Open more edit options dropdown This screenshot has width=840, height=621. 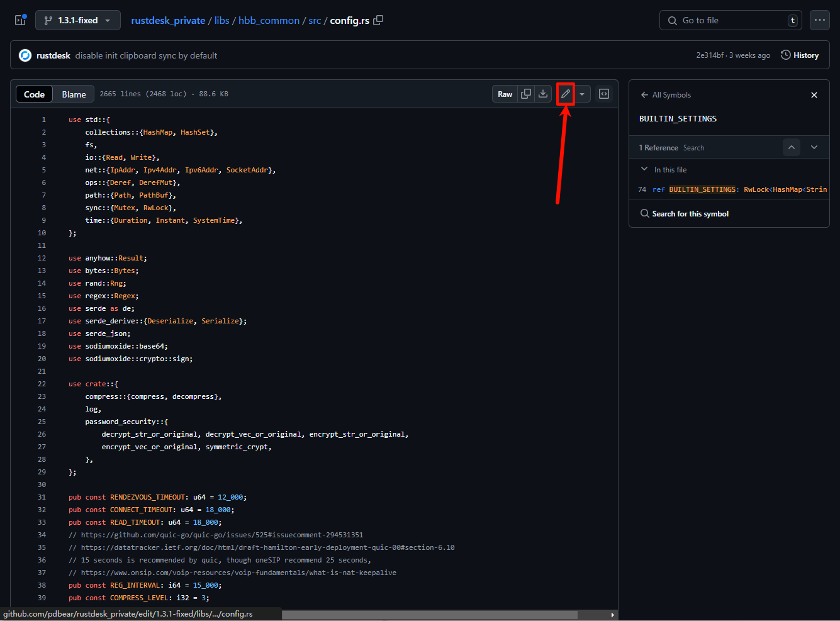pyautogui.click(x=582, y=94)
